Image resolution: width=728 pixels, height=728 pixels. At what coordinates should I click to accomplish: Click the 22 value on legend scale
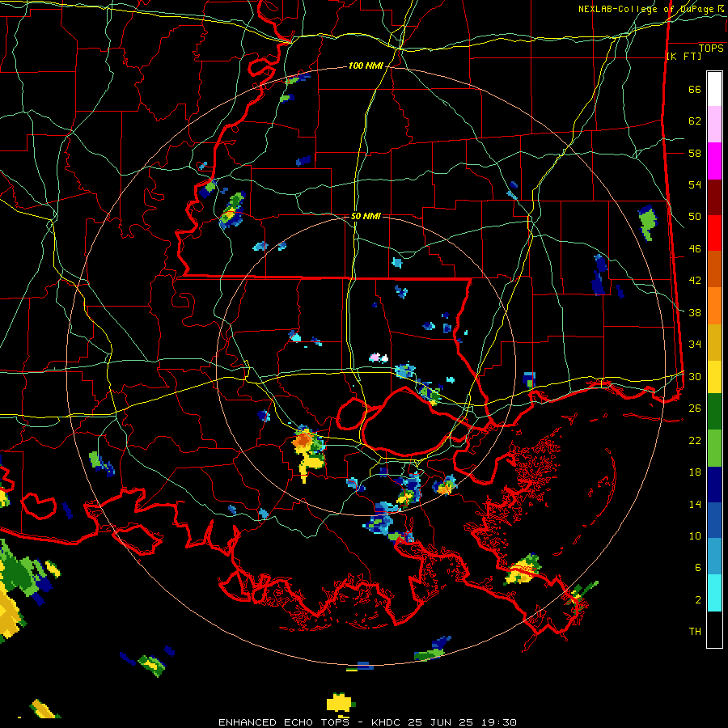(x=695, y=441)
